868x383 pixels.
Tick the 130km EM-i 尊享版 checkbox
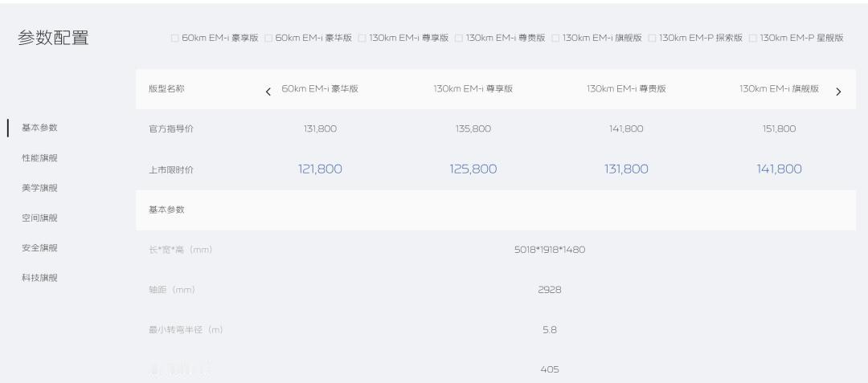pos(362,38)
